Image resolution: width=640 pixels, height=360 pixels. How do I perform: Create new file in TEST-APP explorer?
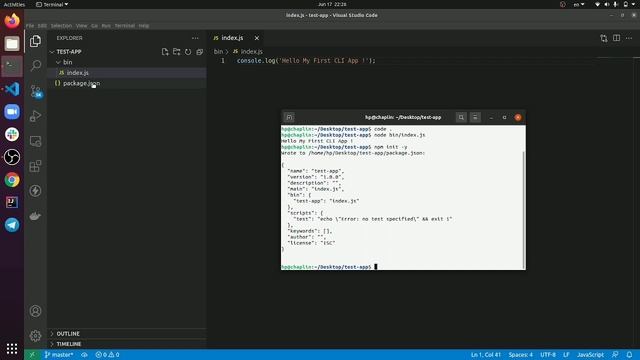[x=165, y=52]
